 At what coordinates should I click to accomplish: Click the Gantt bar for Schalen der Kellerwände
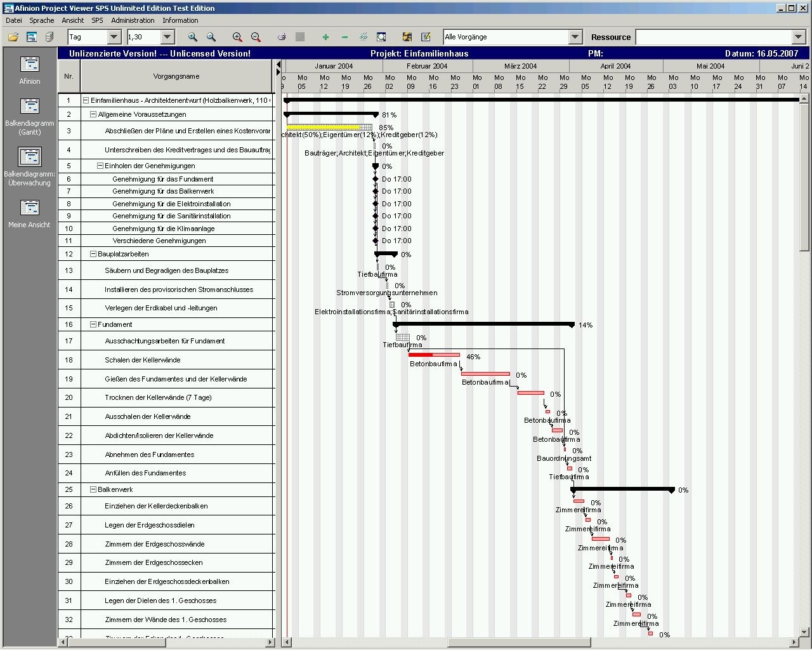coord(434,355)
